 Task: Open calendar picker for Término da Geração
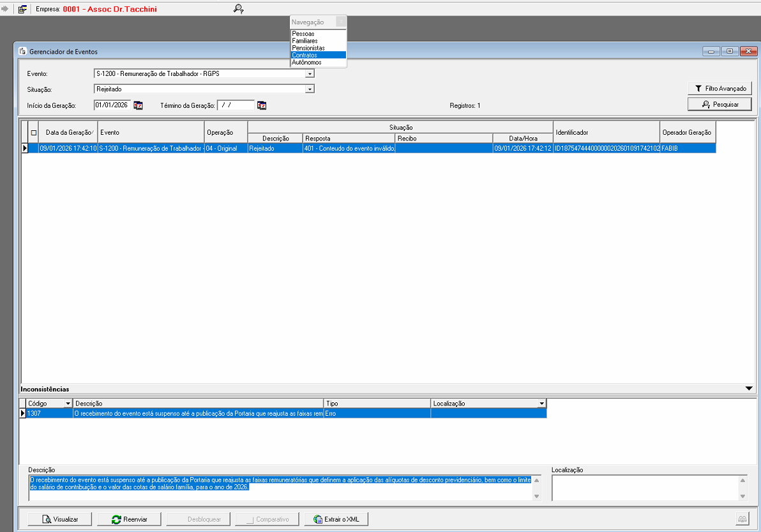(261, 105)
